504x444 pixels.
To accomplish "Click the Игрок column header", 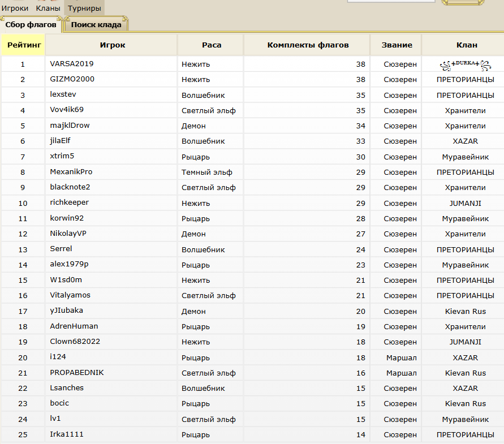I will click(x=112, y=45).
